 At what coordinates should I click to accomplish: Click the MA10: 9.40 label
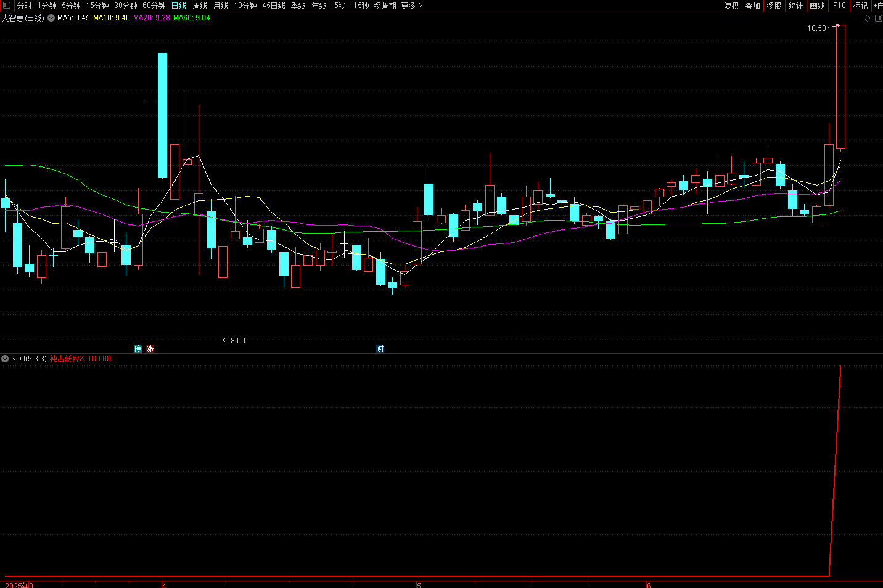pos(112,18)
